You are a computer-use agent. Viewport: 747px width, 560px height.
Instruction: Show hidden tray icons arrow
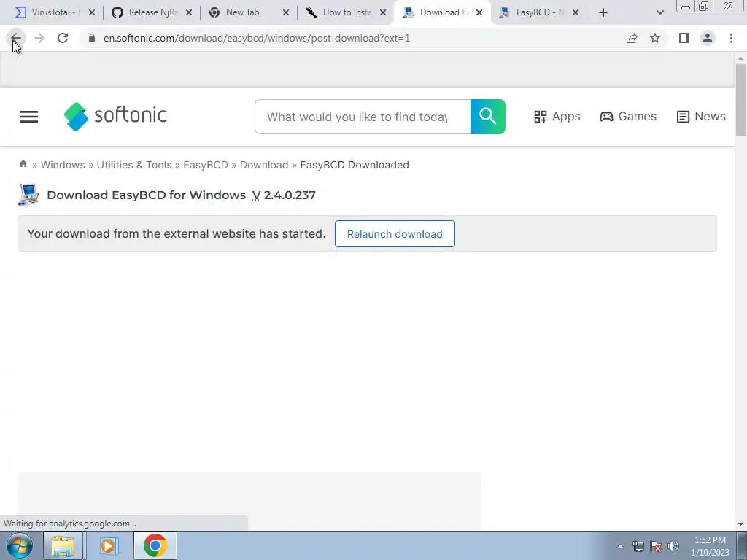[x=620, y=546]
